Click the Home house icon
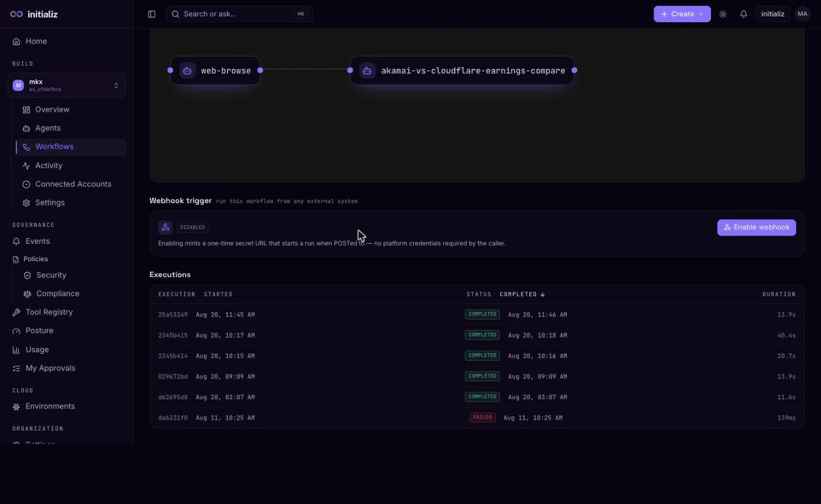 (x=16, y=41)
